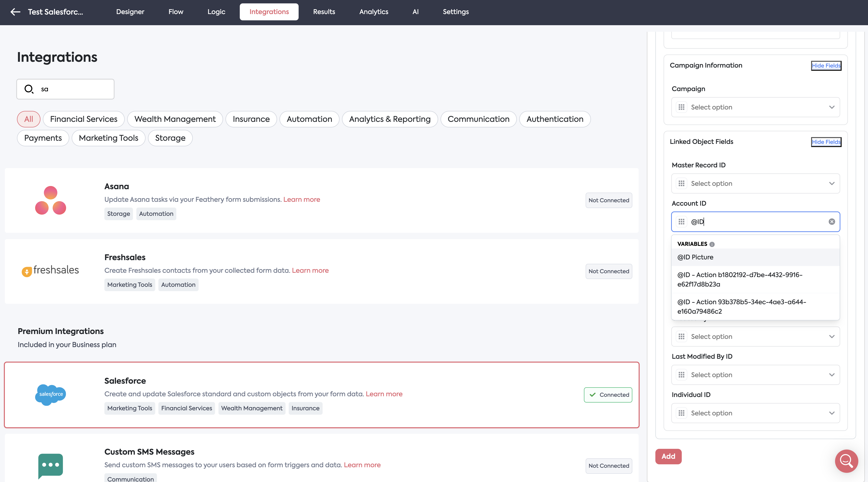Screen dimensions: 868x482
Task: Open the chat support bubble
Action: coord(846,461)
